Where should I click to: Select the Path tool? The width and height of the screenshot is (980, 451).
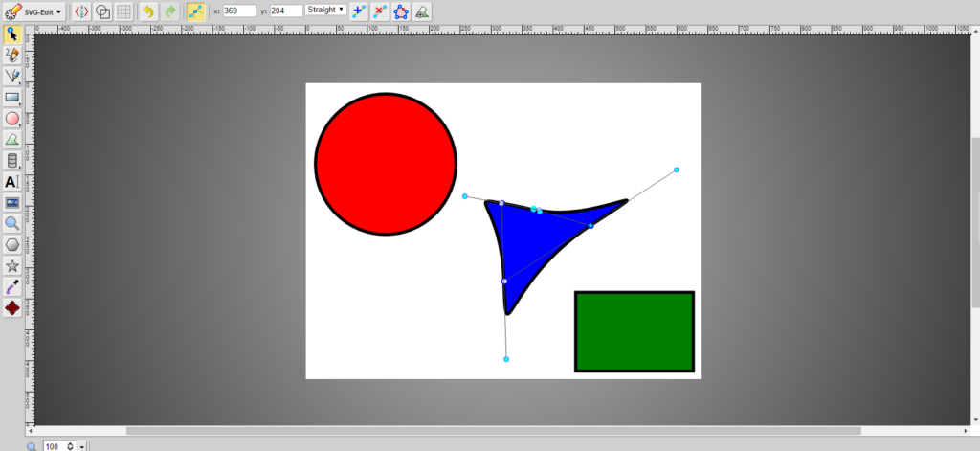(x=12, y=140)
